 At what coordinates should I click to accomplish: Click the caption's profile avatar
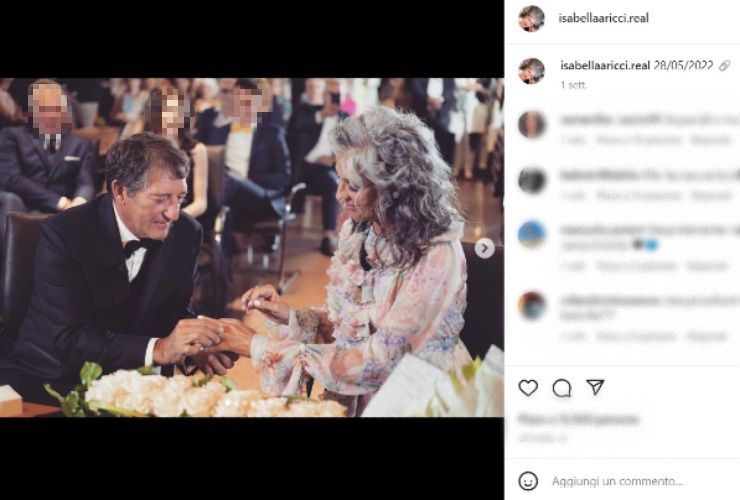pos(532,70)
